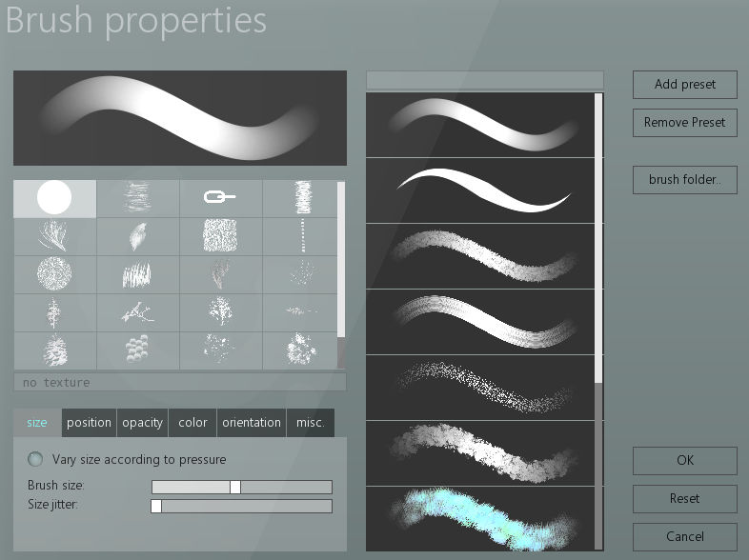This screenshot has width=749, height=560.
Task: Pick the speckled dotted stroke preset
Action: point(480,387)
